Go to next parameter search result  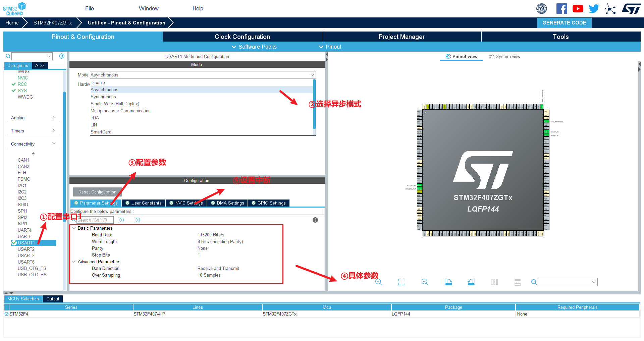coord(138,220)
